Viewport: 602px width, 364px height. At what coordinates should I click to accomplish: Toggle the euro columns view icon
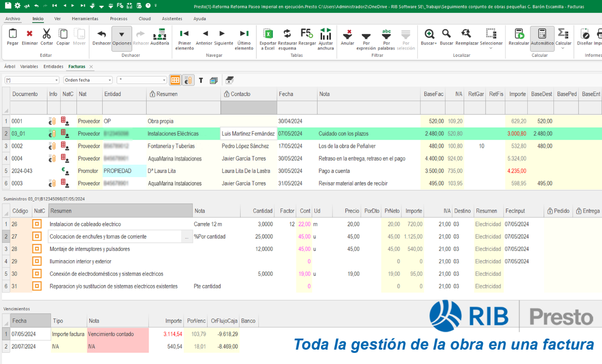coord(187,80)
